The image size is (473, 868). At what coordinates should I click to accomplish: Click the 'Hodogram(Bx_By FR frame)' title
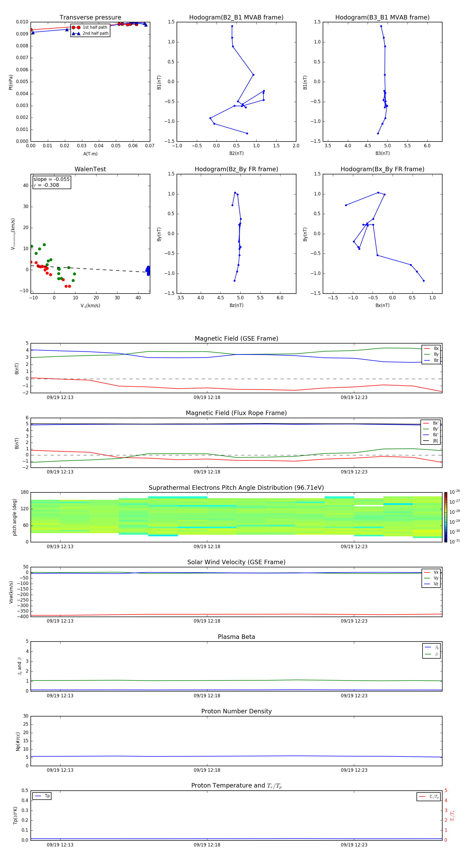[382, 169]
